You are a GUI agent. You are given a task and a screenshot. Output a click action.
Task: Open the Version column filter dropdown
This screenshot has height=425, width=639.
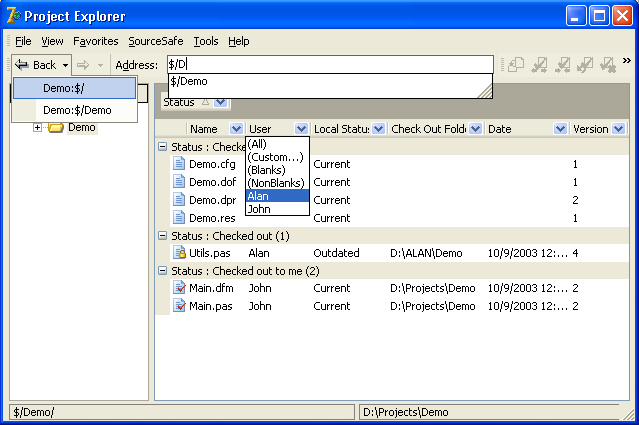pos(618,129)
